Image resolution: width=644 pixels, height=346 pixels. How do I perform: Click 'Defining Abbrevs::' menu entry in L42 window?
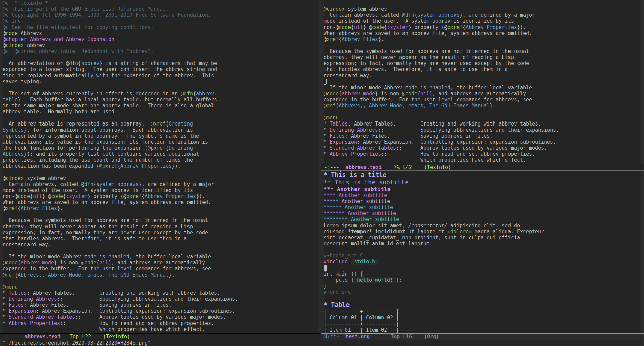point(357,130)
